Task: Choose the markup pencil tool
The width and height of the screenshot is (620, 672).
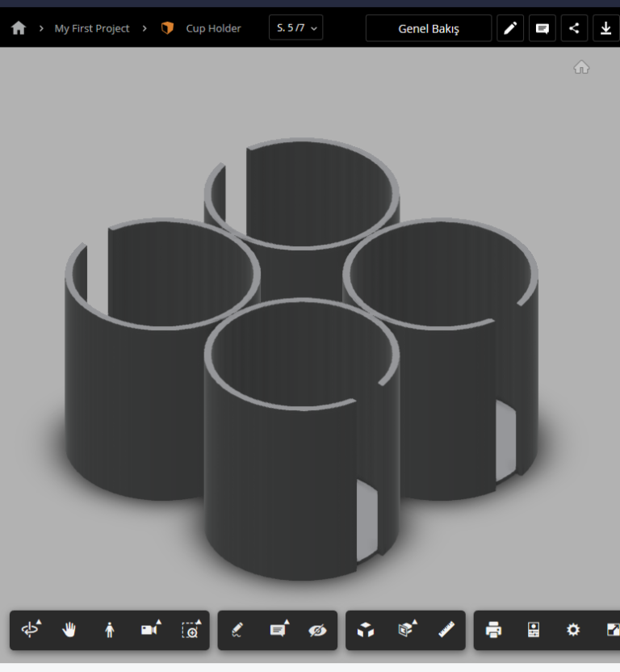Action: (x=237, y=630)
